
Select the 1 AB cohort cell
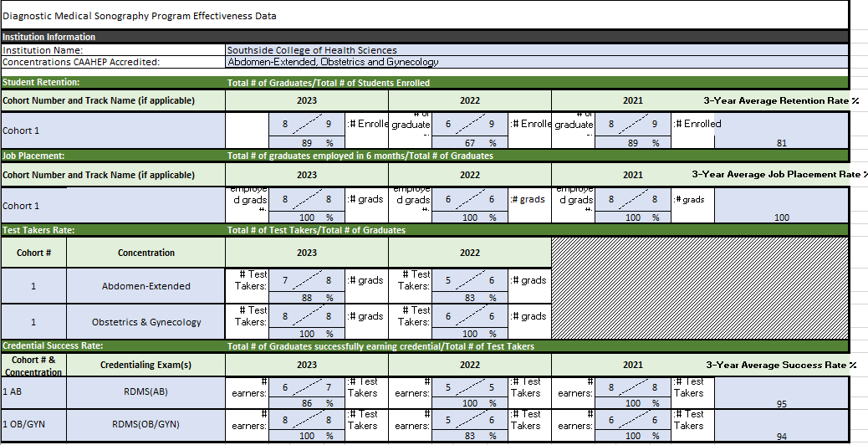coord(33,390)
